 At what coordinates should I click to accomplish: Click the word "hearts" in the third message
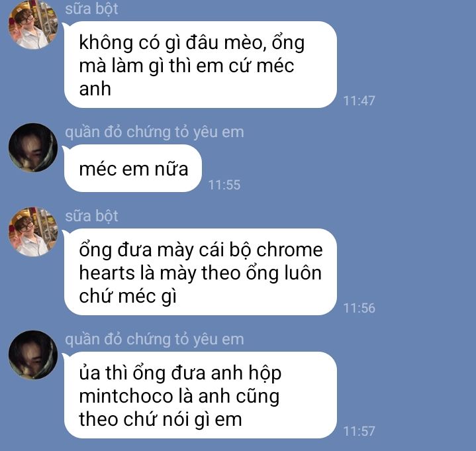tap(107, 273)
